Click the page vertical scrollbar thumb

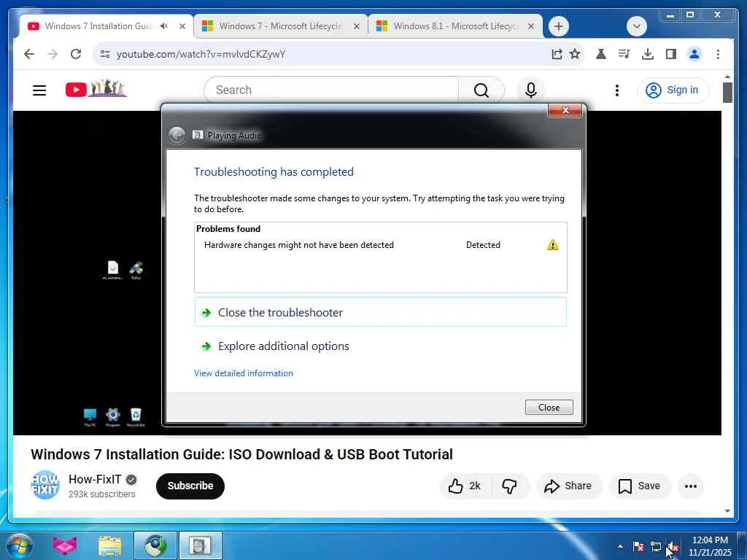point(727,93)
